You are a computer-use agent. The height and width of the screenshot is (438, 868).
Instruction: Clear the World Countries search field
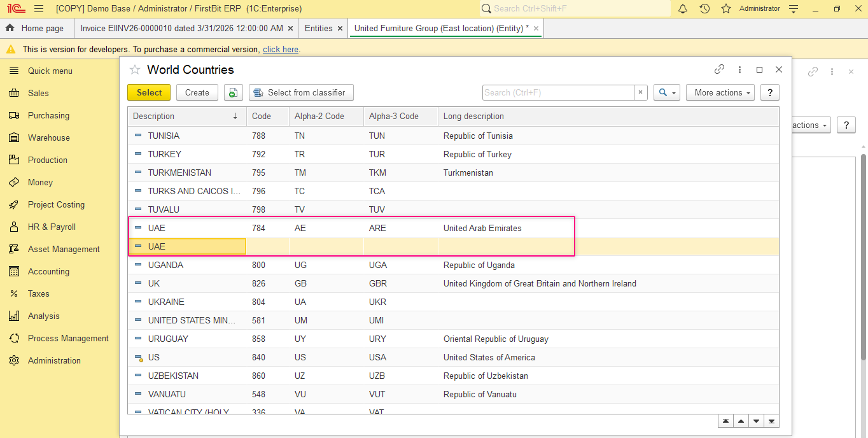click(x=641, y=92)
